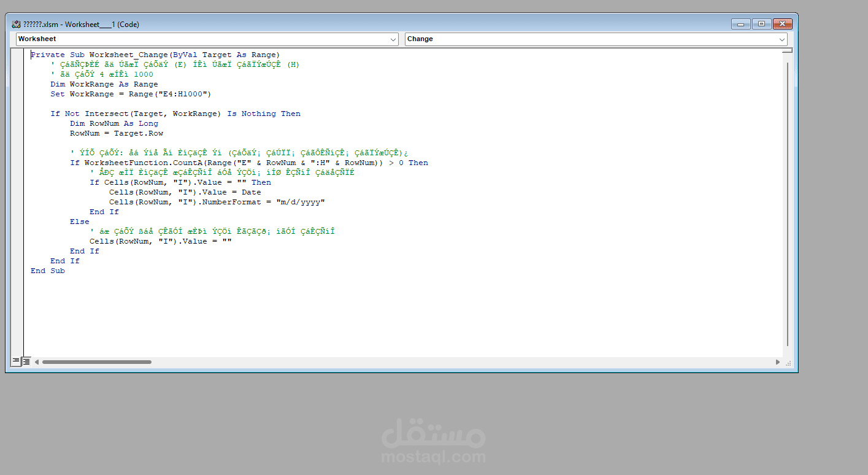This screenshot has width=868, height=475.
Task: Click the vertical scrollbar's down arrow
Action: (786, 350)
